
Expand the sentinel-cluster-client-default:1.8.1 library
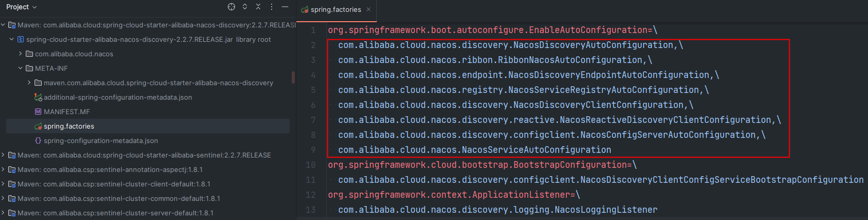[x=3, y=184]
